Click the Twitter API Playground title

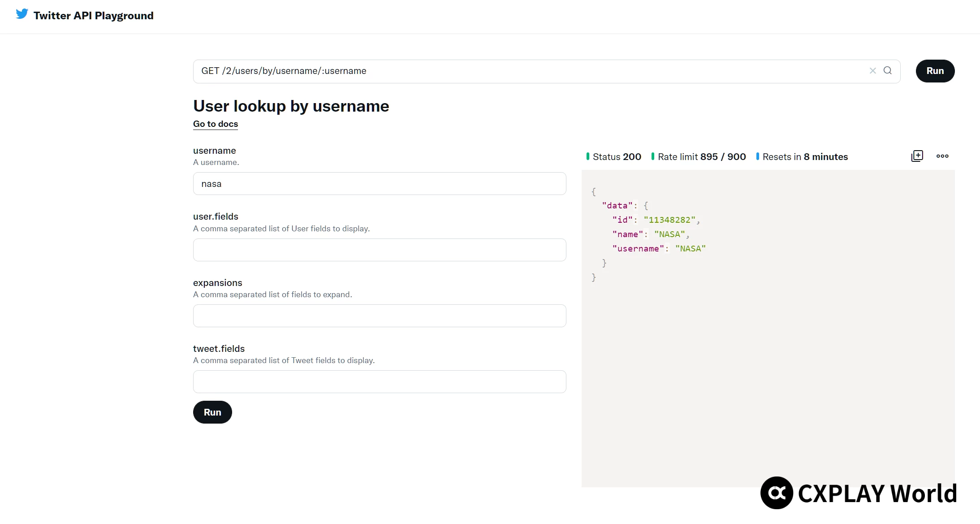point(94,16)
